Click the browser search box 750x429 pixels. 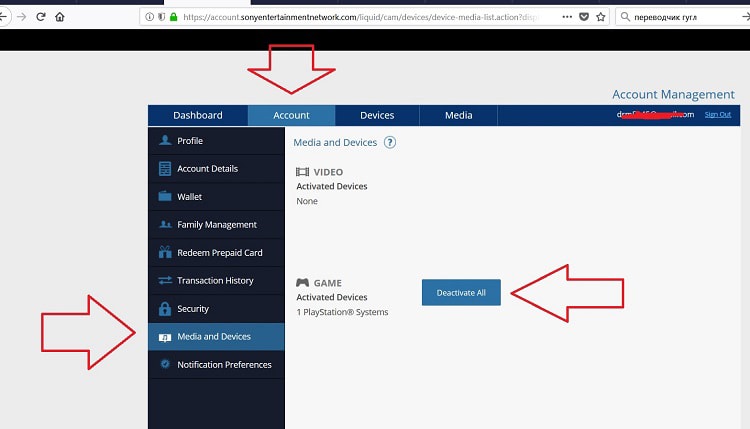pyautogui.click(x=683, y=17)
